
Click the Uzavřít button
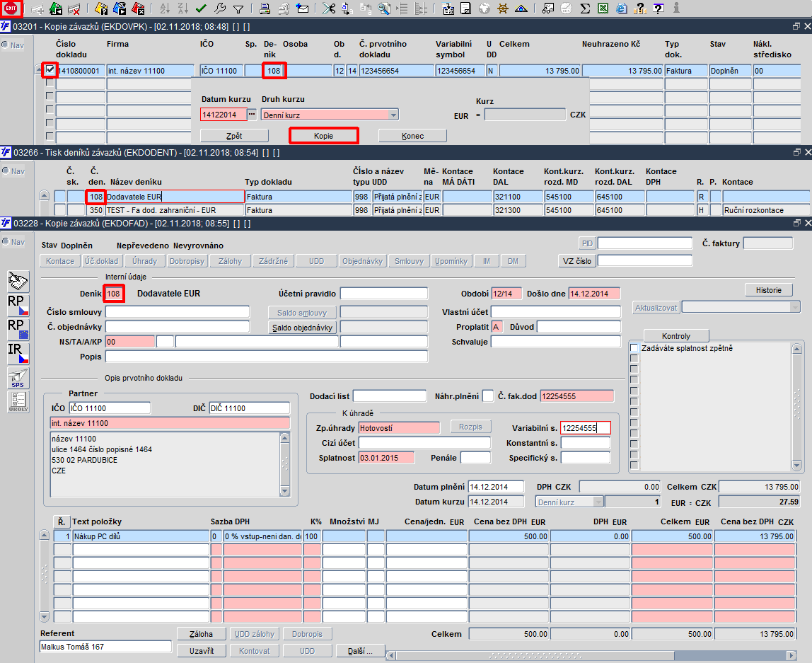coord(202,651)
